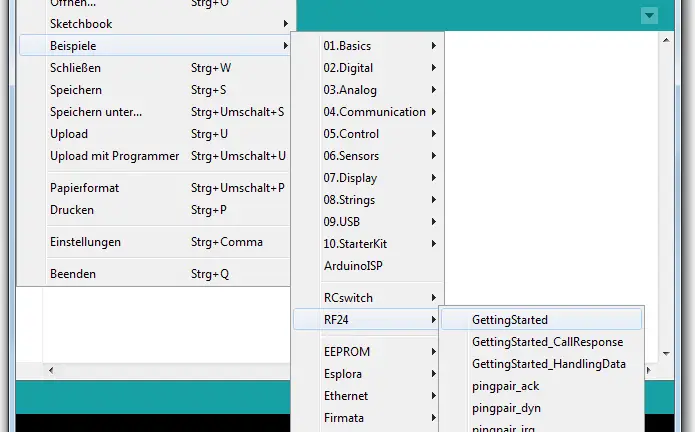Open the GettingStarted_HandlingData example
Screen dimensions: 695x432
[542, 364]
